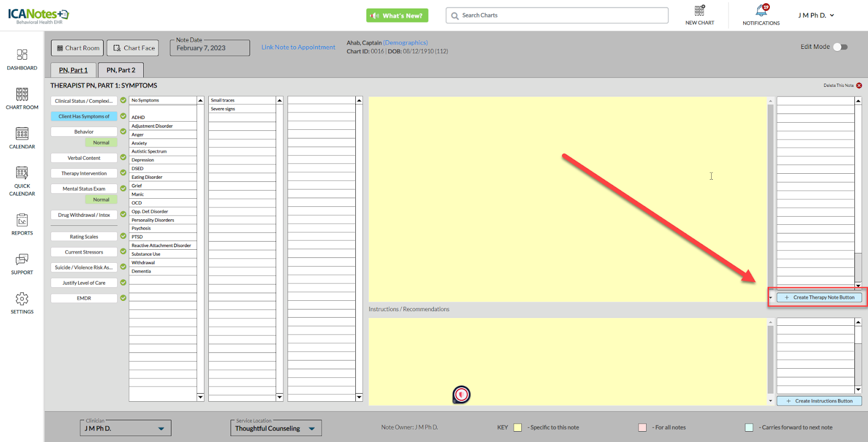Click the green check beside Justify Level of Care
This screenshot has width=868, height=442.
pyautogui.click(x=123, y=282)
